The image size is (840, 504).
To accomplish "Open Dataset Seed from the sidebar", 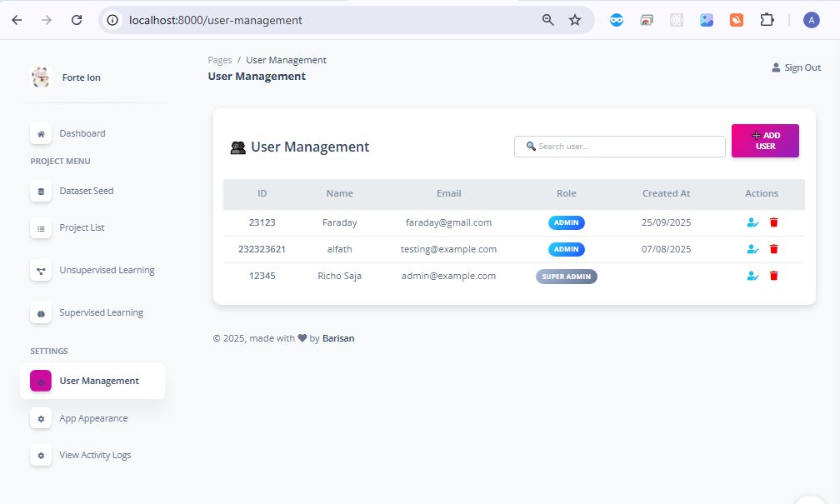I will click(86, 191).
